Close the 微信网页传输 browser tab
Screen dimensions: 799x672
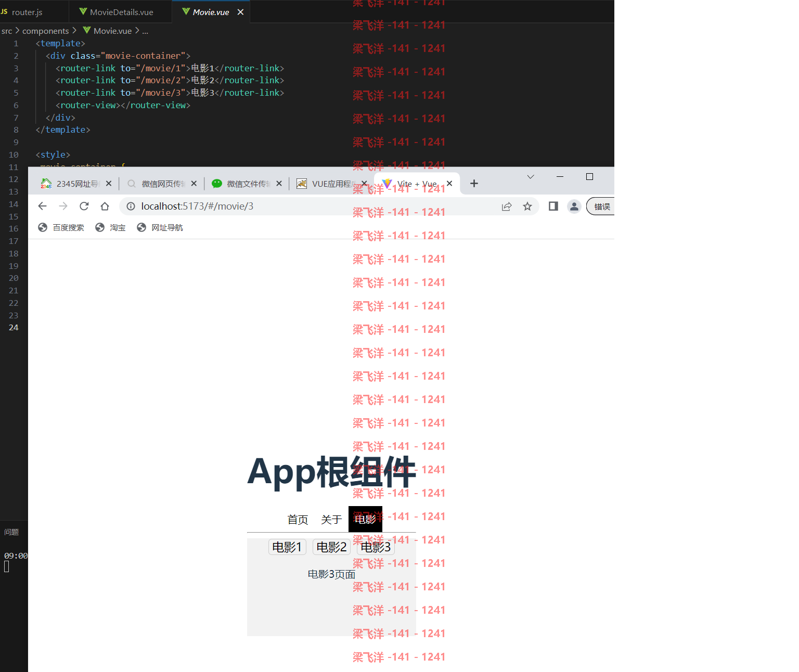pos(194,184)
